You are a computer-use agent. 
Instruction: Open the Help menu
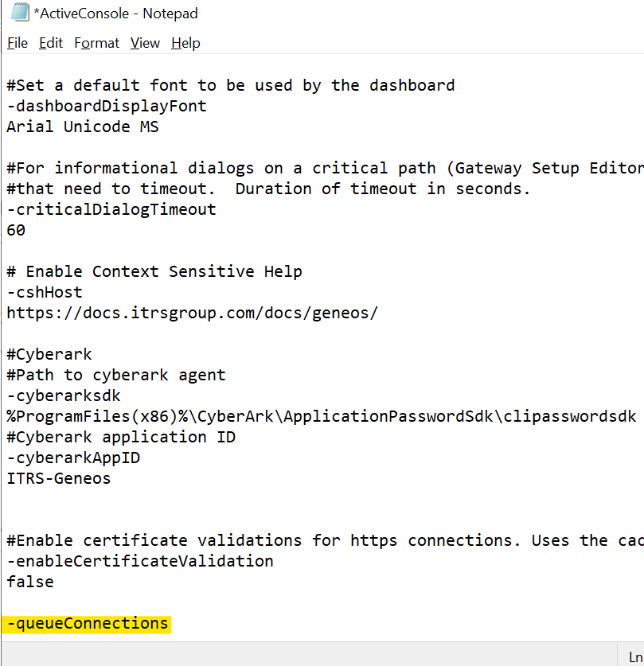point(185,43)
